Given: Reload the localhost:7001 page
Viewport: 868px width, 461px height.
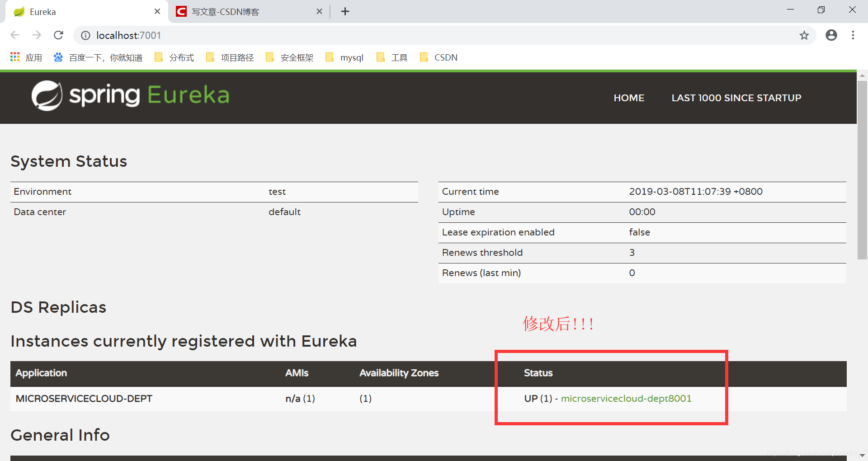Looking at the screenshot, I should pyautogui.click(x=58, y=35).
